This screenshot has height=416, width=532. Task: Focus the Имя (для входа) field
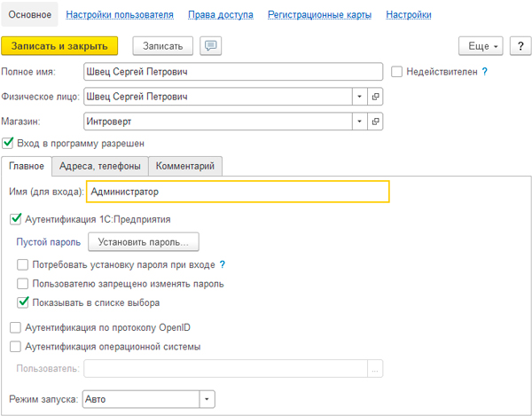click(238, 192)
